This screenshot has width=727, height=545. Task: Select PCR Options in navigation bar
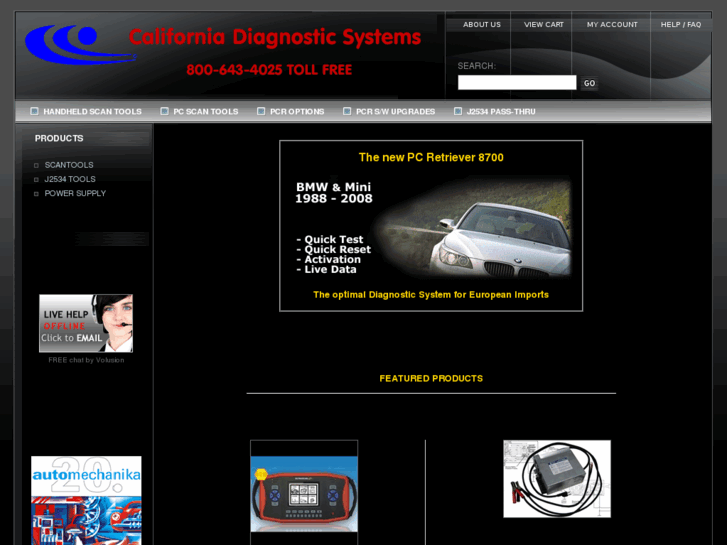pos(297,112)
